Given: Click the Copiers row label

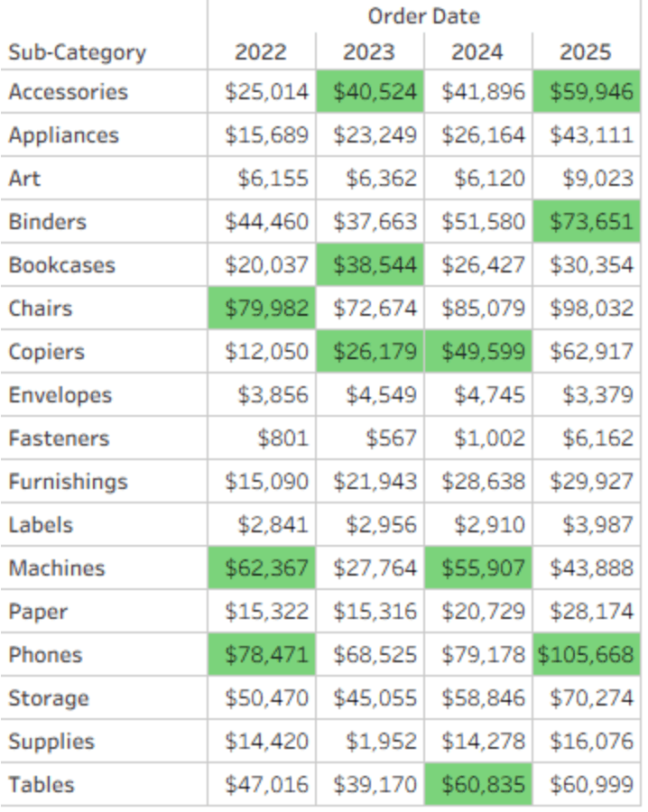Looking at the screenshot, I should 47,352.
